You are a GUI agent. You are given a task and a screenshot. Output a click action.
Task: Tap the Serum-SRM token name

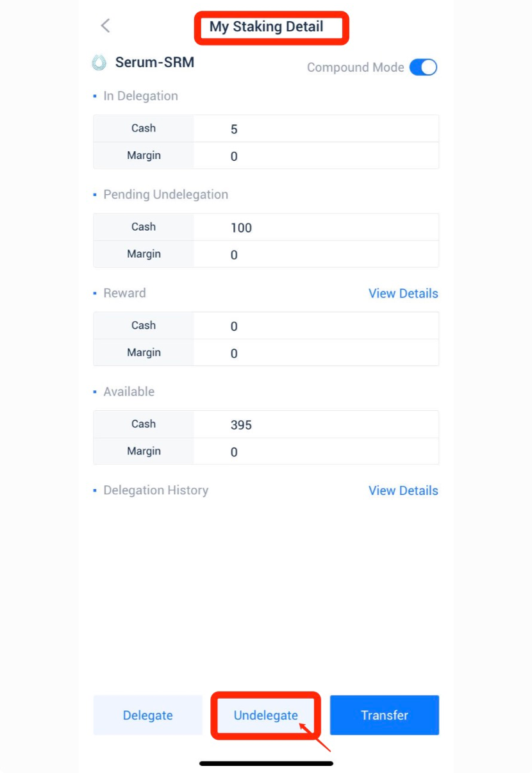[154, 63]
